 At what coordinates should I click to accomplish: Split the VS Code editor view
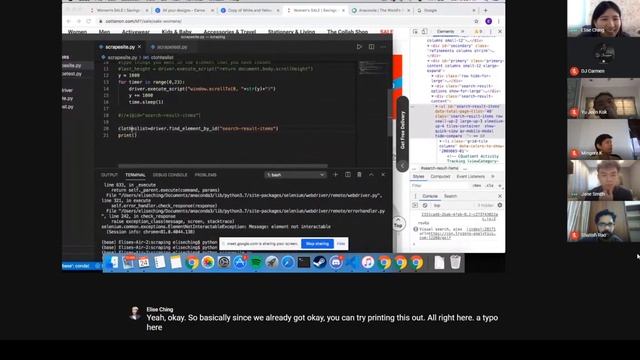[371, 47]
